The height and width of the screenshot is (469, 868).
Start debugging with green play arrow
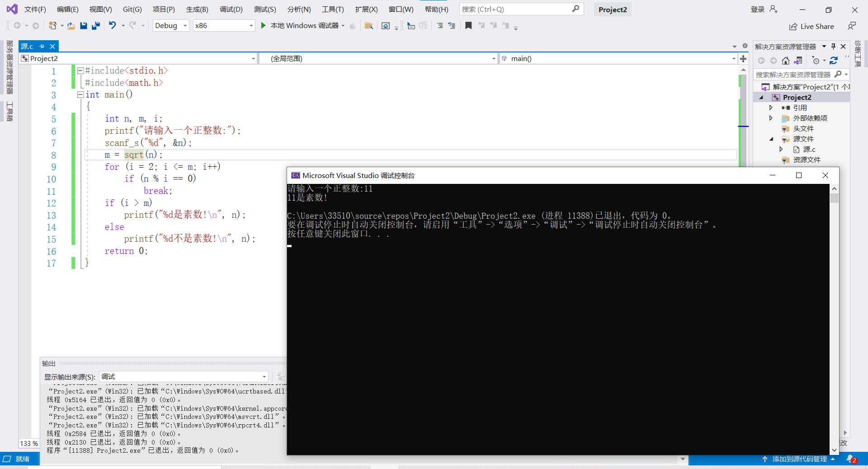point(263,26)
